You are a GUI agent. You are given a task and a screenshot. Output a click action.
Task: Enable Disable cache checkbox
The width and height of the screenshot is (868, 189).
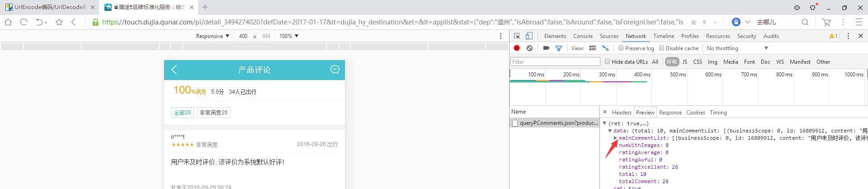point(661,48)
